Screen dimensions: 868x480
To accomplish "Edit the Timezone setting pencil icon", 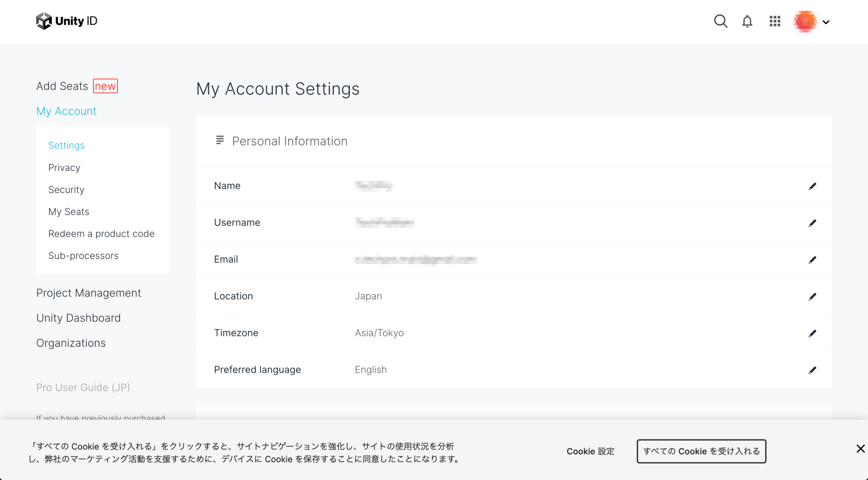I will tap(813, 333).
